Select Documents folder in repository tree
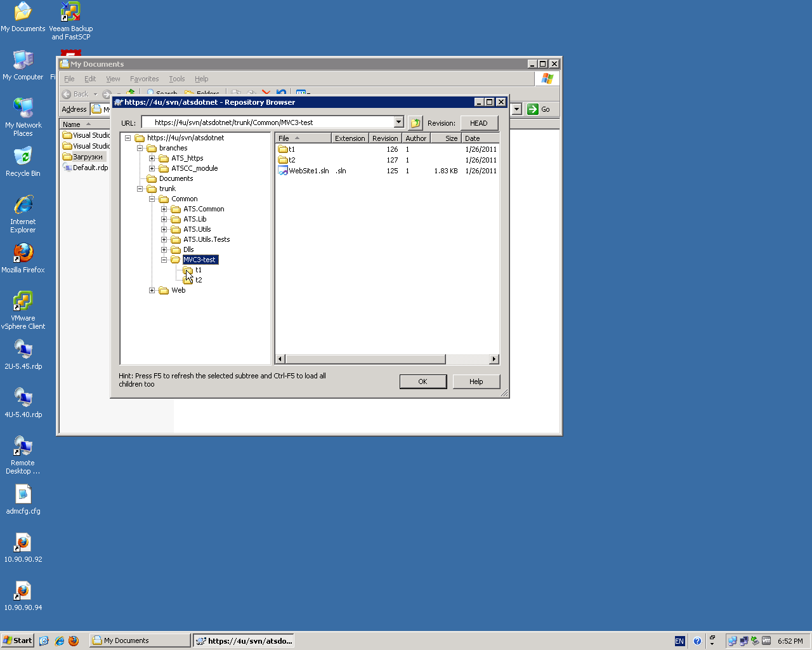 170,178
